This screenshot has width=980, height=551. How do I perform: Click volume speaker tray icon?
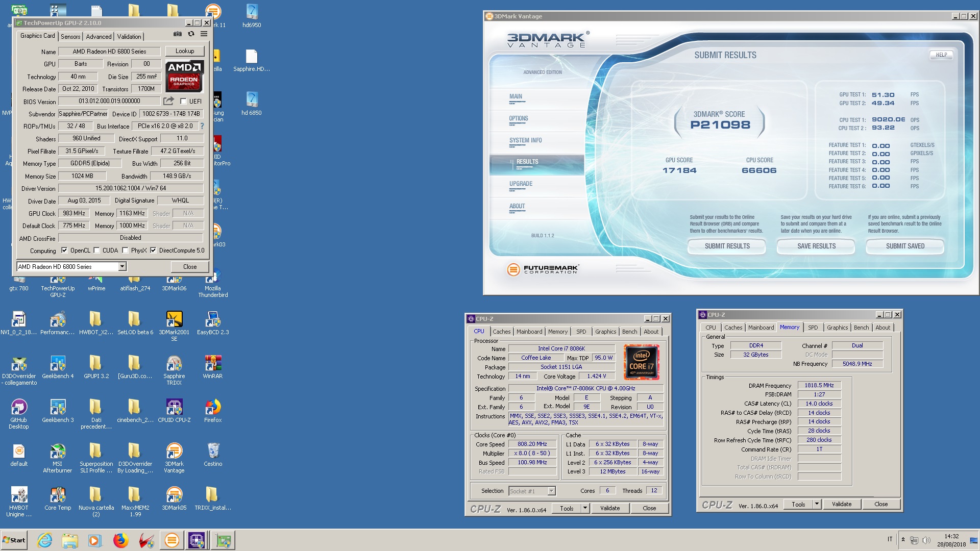pyautogui.click(x=926, y=540)
